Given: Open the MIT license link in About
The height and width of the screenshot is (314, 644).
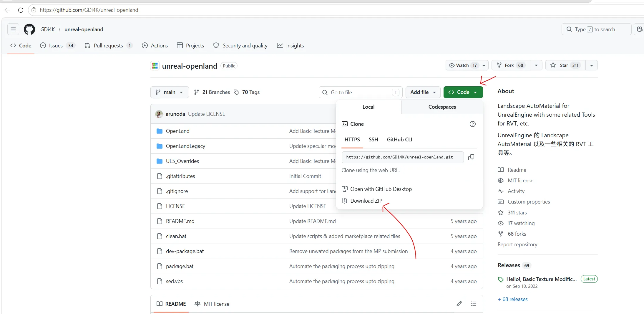Looking at the screenshot, I should tap(516, 181).
